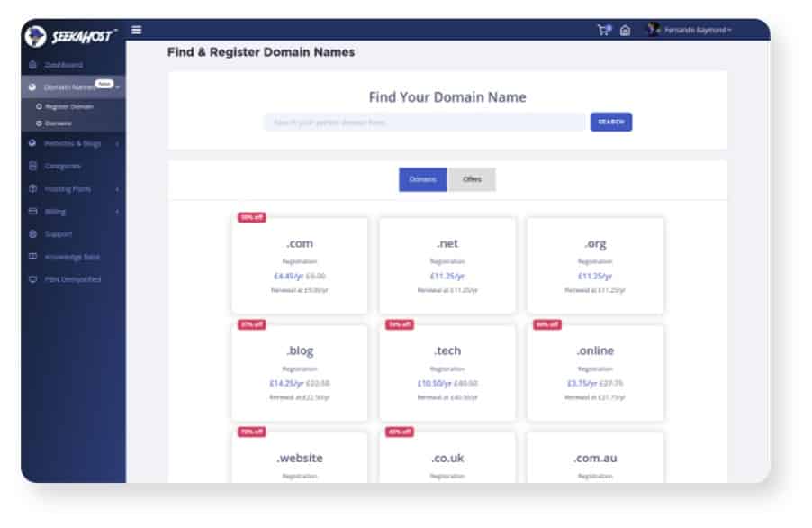Collapse the Domain Names submenu arrow
Viewport: 812px width, 528px height.
tap(118, 87)
